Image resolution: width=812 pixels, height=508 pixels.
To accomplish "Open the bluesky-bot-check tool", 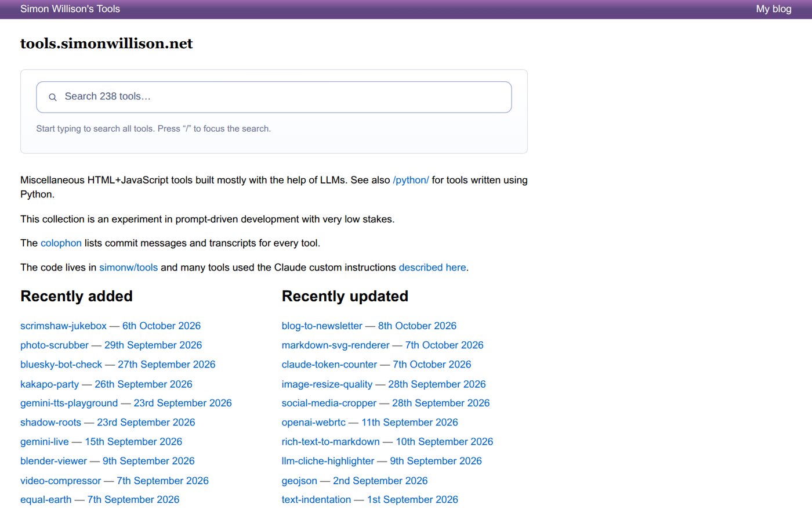I will click(61, 365).
